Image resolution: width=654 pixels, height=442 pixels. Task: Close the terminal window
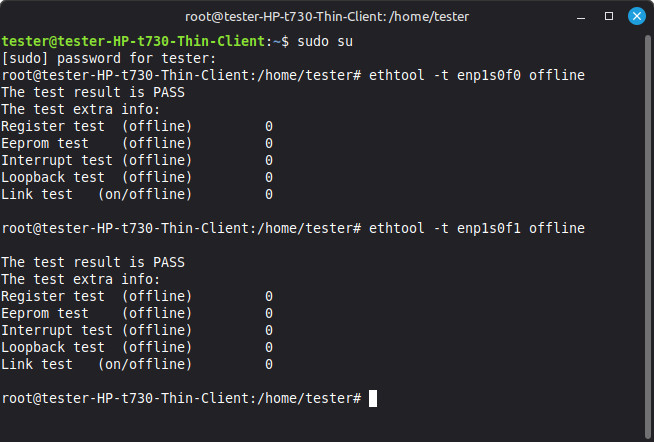click(x=636, y=16)
